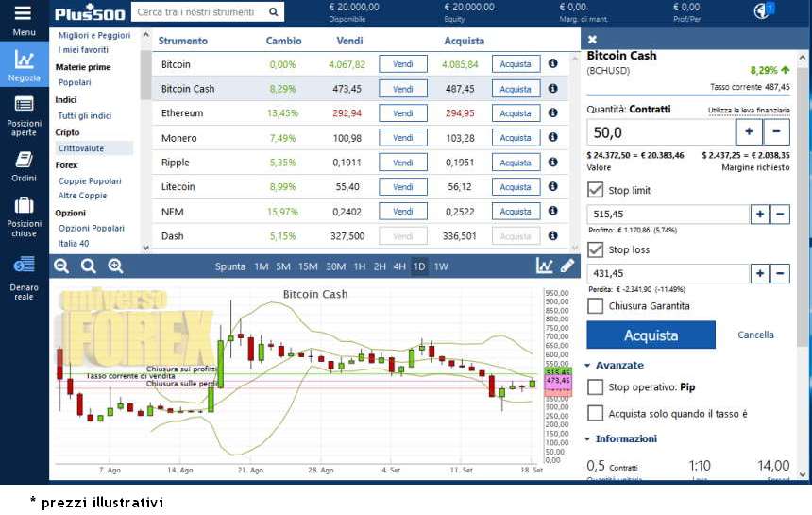Select Crittovalute in the category list
Image resolution: width=812 pixels, height=515 pixels.
pyautogui.click(x=81, y=148)
